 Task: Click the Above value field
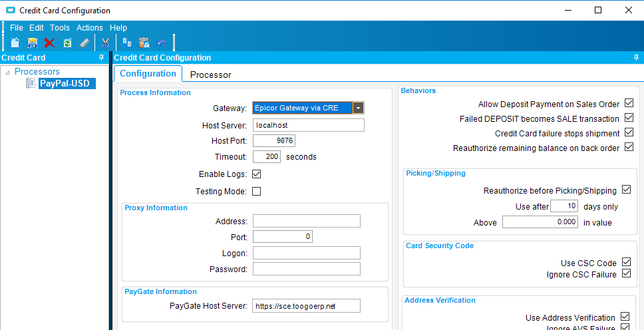click(x=540, y=222)
